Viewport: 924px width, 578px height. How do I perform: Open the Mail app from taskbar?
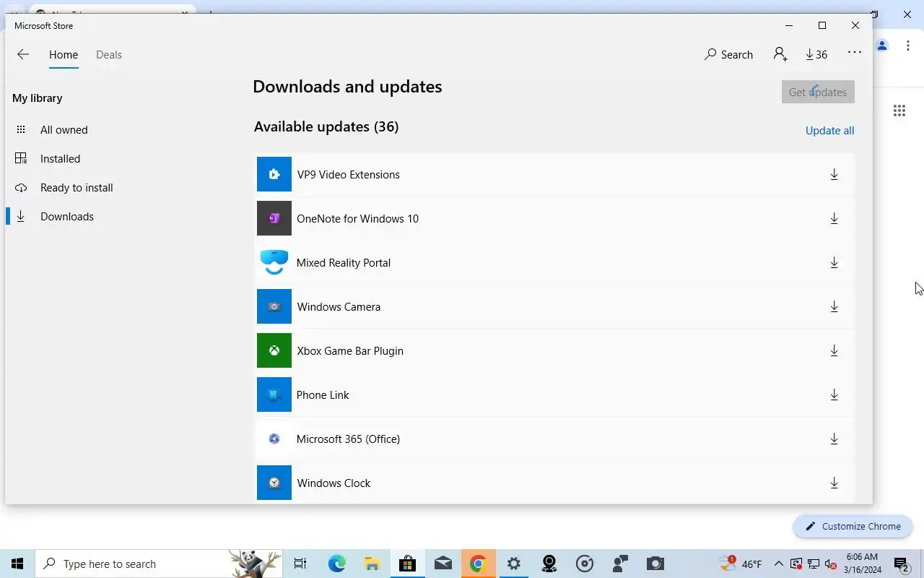tap(443, 564)
